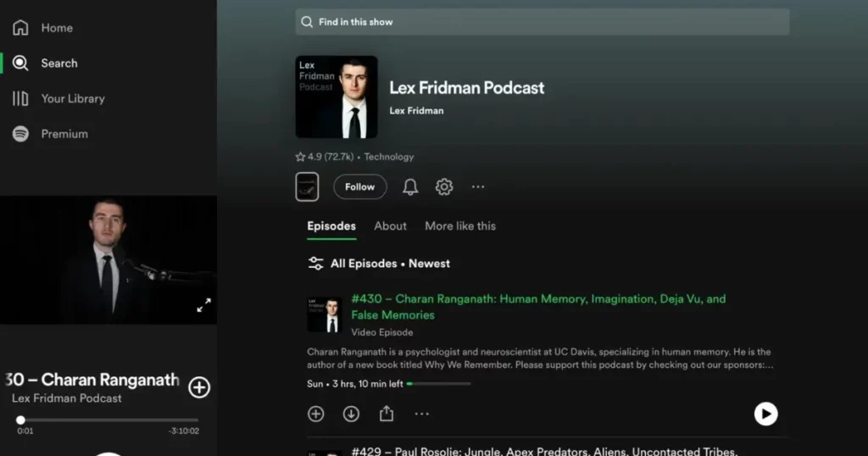Expand the now-playing video to full screen
The width and height of the screenshot is (868, 456).
pos(203,305)
